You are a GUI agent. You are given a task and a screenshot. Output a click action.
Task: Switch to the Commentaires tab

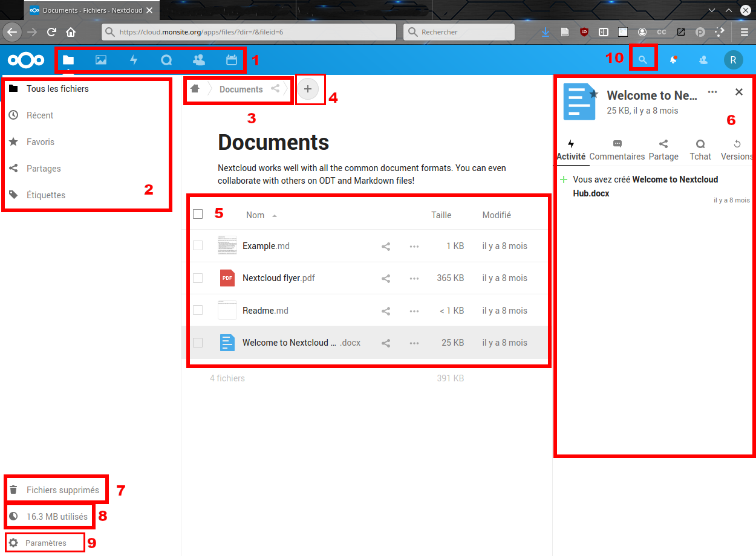click(617, 150)
